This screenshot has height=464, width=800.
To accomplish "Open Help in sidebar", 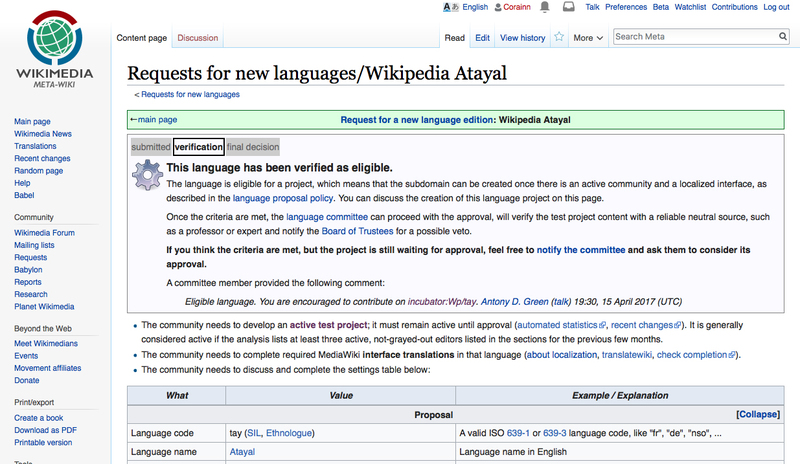I will pyautogui.click(x=22, y=183).
